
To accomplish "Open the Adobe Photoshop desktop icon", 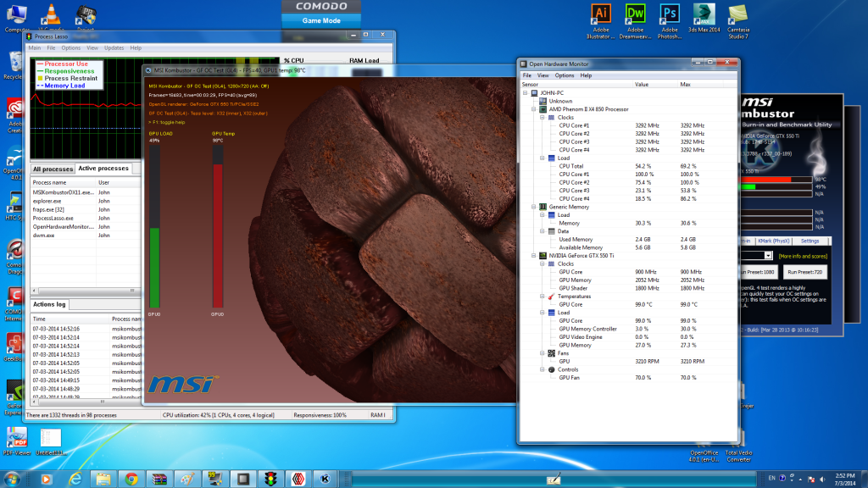I will coord(670,14).
